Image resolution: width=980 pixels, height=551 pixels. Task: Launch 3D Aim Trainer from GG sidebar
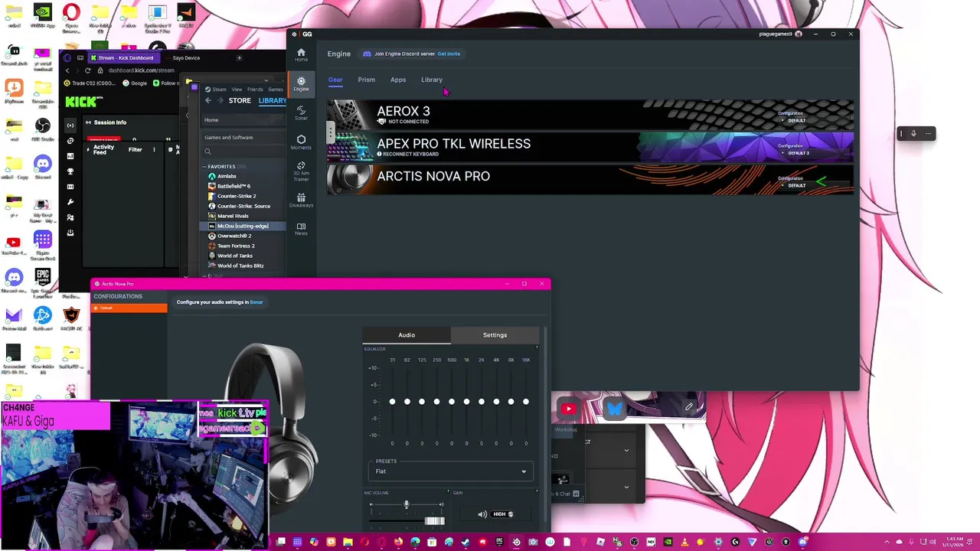tap(301, 171)
